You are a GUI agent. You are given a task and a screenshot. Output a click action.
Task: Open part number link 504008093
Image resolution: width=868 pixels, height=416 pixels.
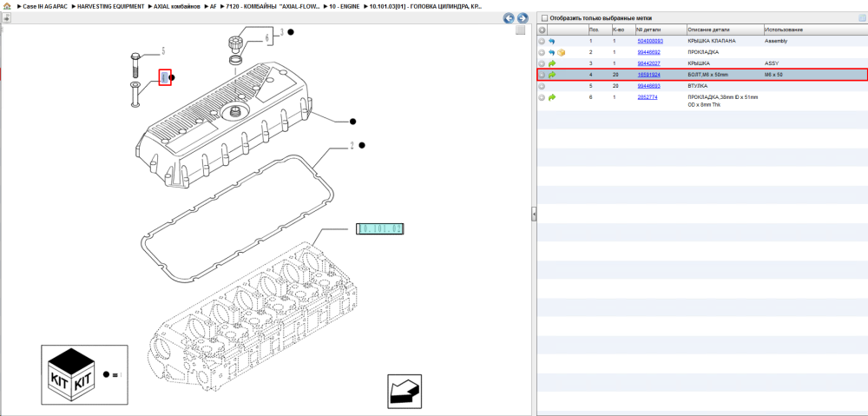[650, 41]
